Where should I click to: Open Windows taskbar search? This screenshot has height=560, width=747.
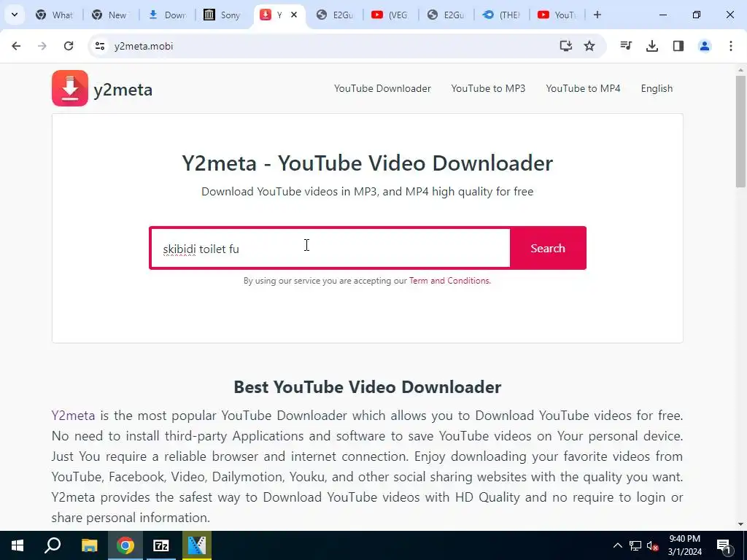[53, 545]
